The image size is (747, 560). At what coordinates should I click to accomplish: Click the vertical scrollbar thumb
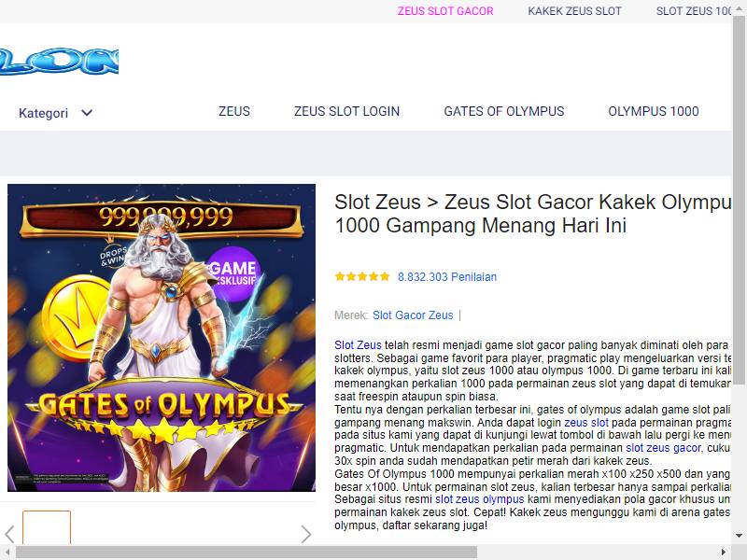pyautogui.click(x=739, y=200)
